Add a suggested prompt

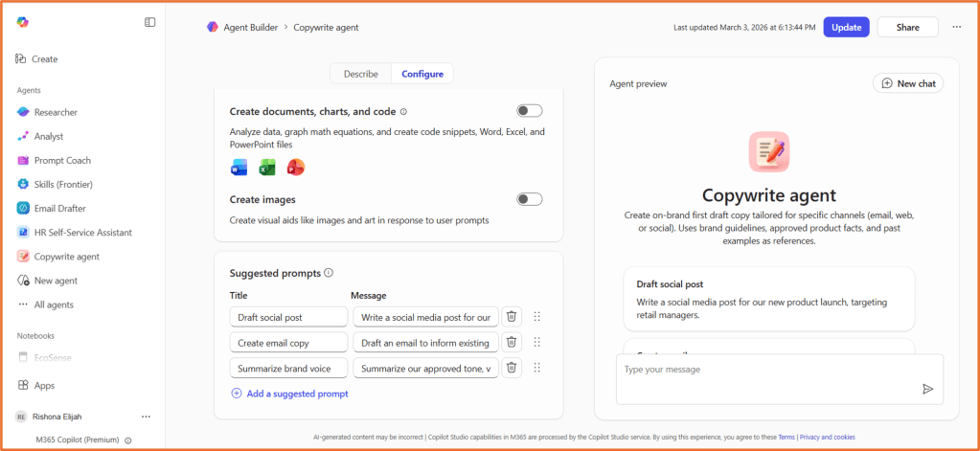click(x=289, y=394)
